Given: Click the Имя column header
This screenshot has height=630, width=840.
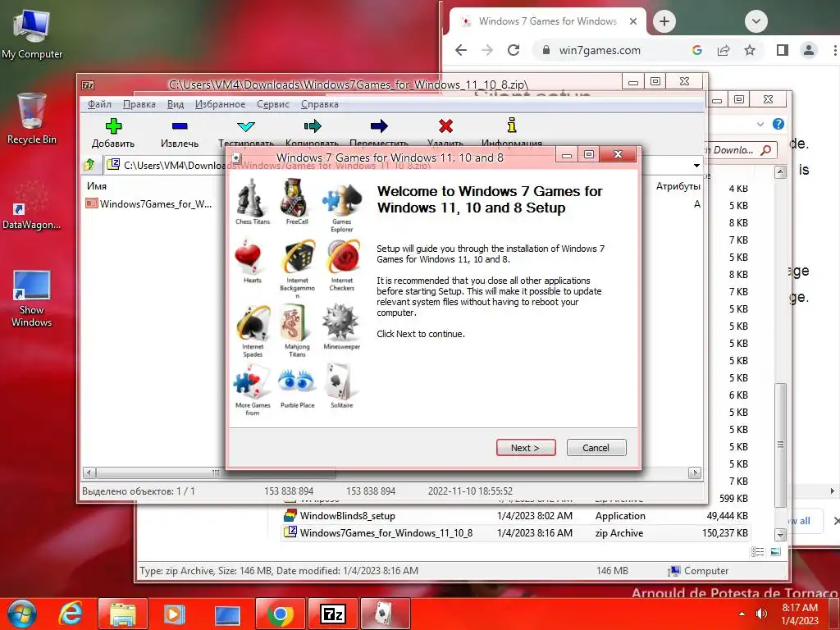Looking at the screenshot, I should (97, 186).
